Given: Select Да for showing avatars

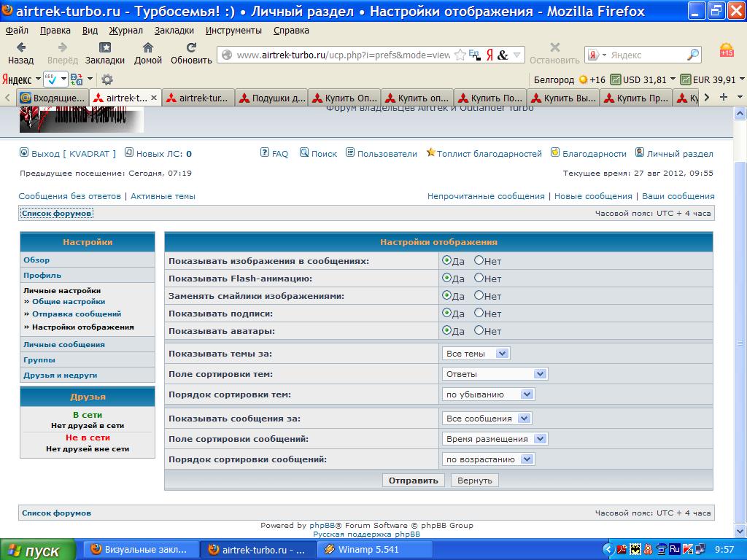Looking at the screenshot, I should [x=447, y=330].
